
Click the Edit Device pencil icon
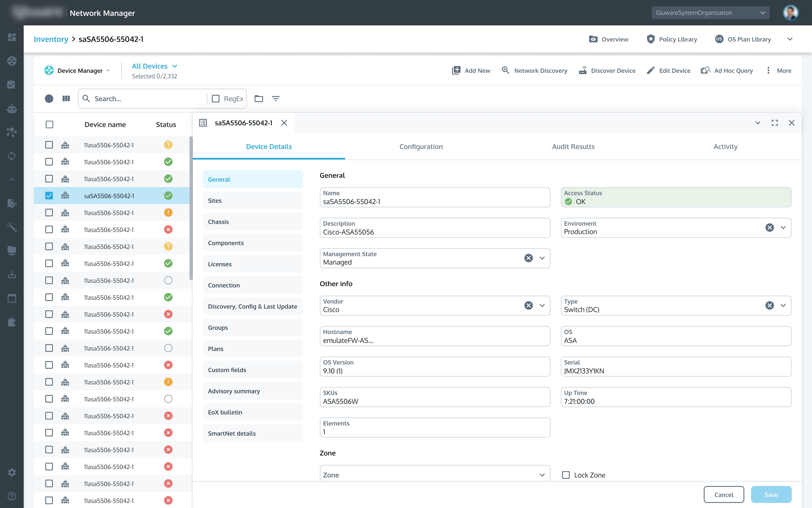click(x=651, y=70)
